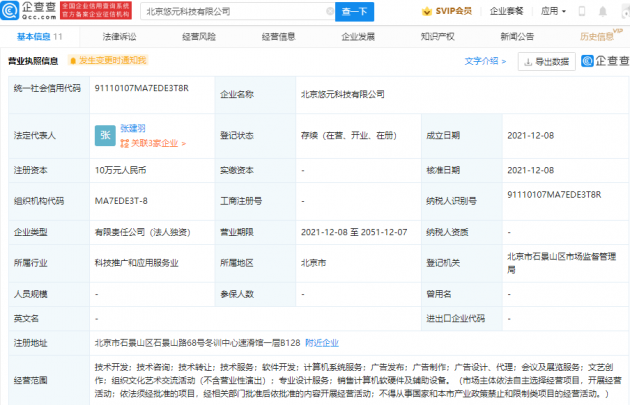
Task: Select status 存续（在营、开业、在册）
Action: click(x=349, y=136)
